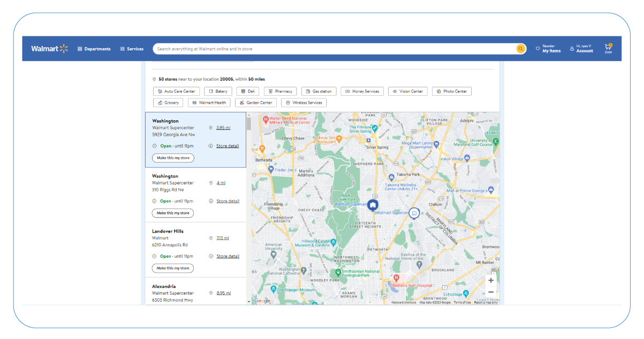Click Takoma Wellness Center marker
644x339 pixels.
[x=391, y=176]
